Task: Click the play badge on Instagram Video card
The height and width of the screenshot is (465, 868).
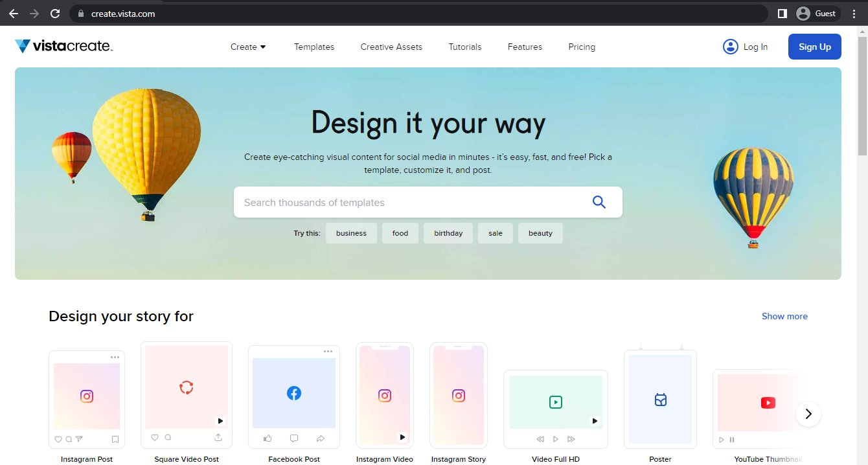Action: pos(402,437)
